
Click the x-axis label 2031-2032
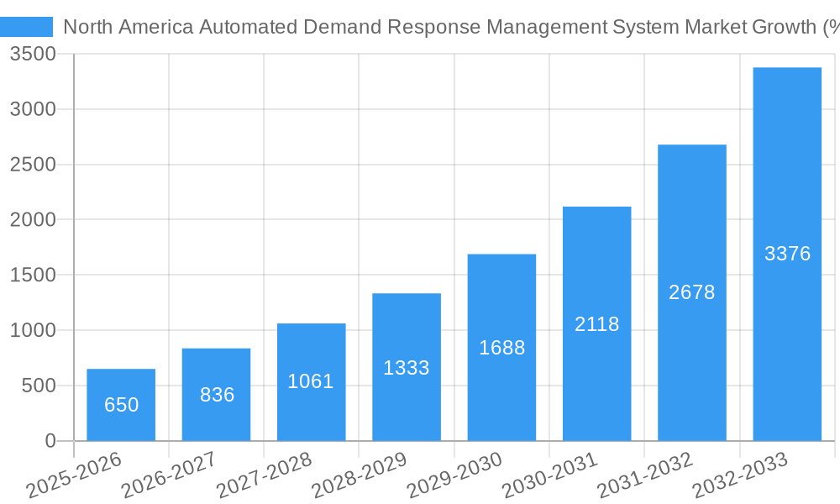tap(645, 475)
